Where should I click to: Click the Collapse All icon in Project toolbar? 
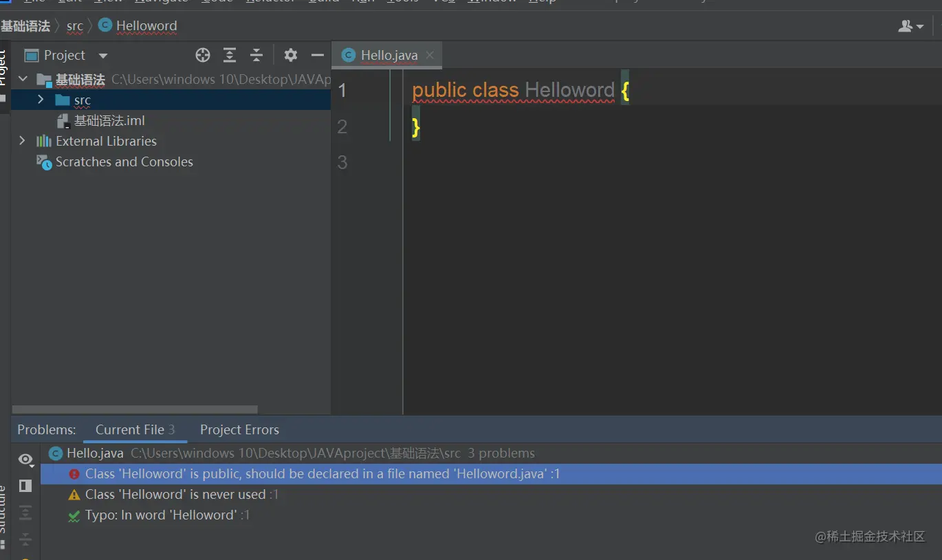[x=256, y=56]
